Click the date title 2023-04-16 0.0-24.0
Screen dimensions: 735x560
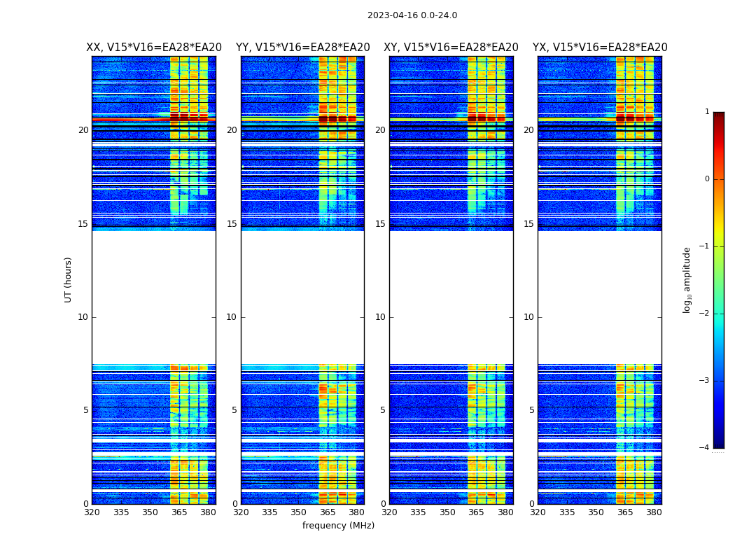[x=412, y=15]
